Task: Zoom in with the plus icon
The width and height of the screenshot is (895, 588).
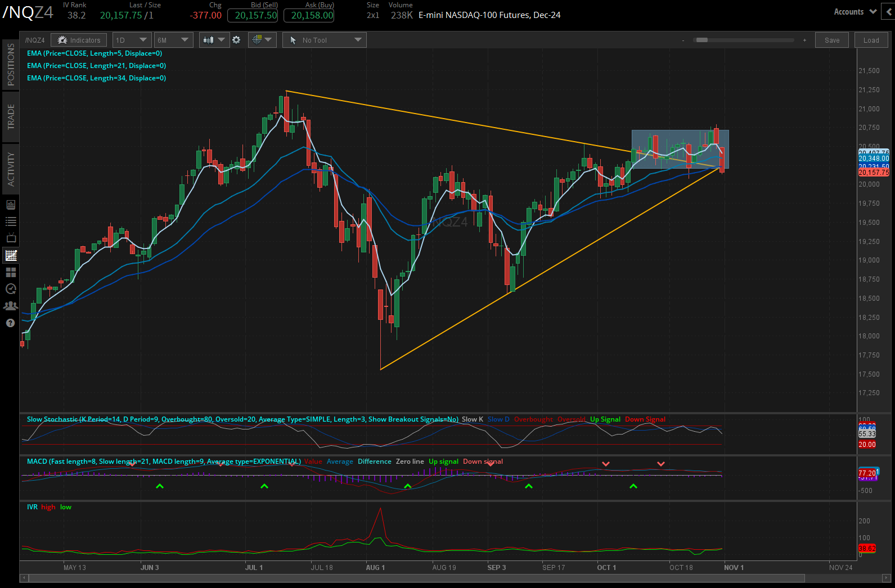Action: pos(804,40)
